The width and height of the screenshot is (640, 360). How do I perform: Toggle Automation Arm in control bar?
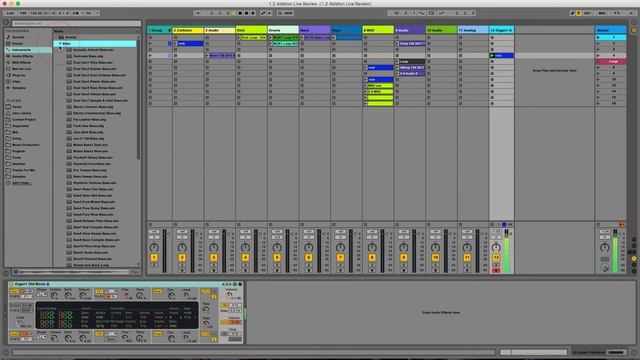(x=263, y=13)
